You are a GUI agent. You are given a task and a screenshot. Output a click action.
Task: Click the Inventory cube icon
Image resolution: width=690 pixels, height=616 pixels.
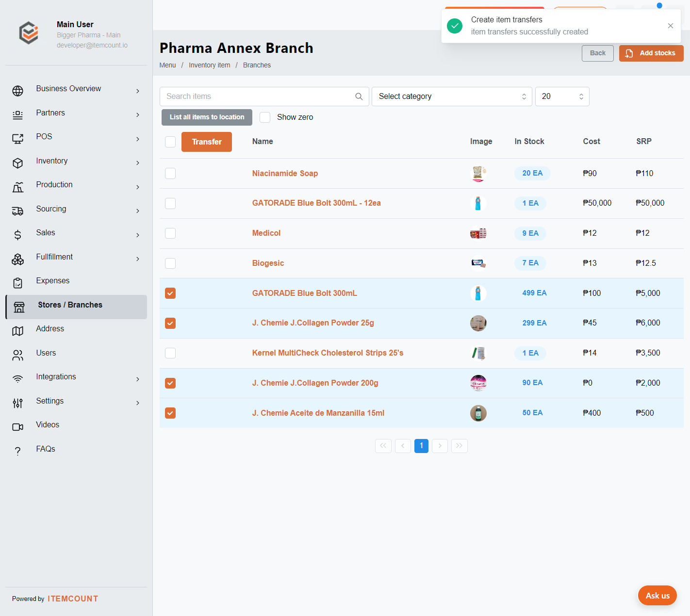18,163
